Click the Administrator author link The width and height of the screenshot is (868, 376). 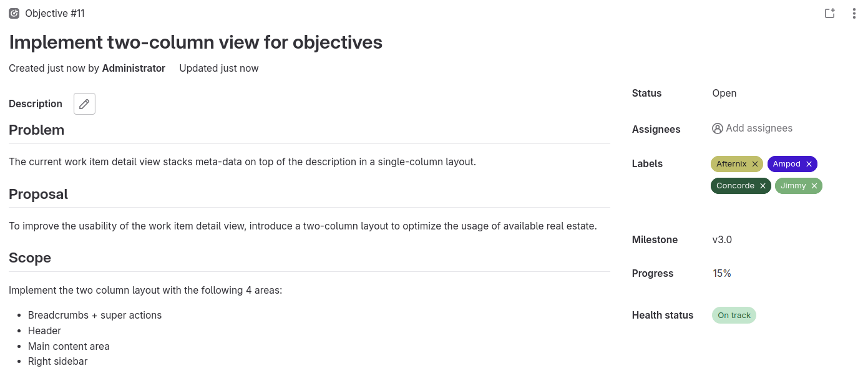coord(134,69)
